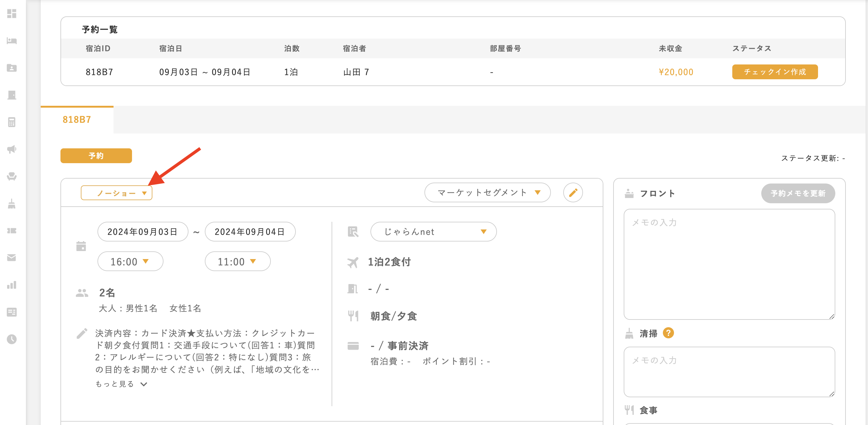The width and height of the screenshot is (868, 425).
Task: Click the room door icon beside - / -
Action: 353,289
